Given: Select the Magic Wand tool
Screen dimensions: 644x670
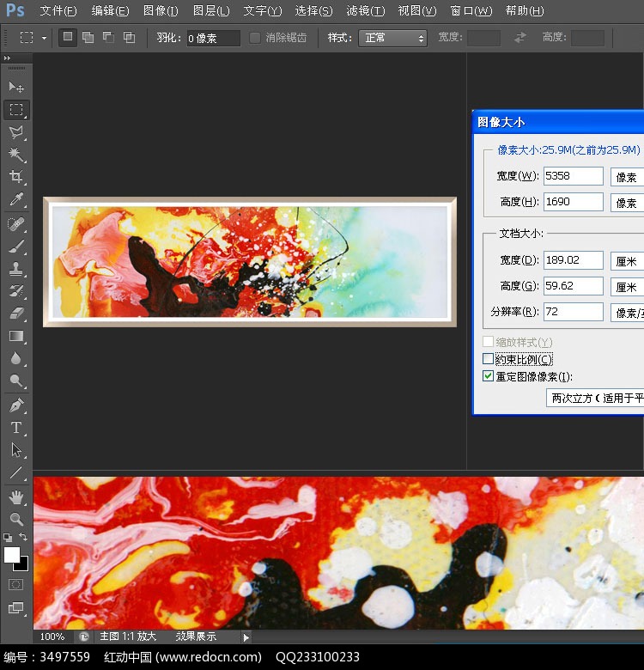Looking at the screenshot, I should pyautogui.click(x=16, y=155).
